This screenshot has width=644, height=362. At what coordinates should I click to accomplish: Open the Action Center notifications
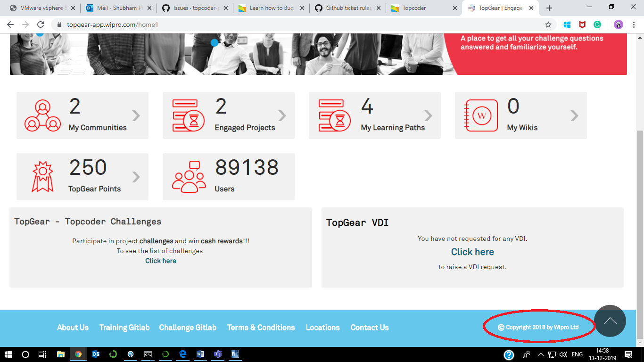pyautogui.click(x=628, y=354)
